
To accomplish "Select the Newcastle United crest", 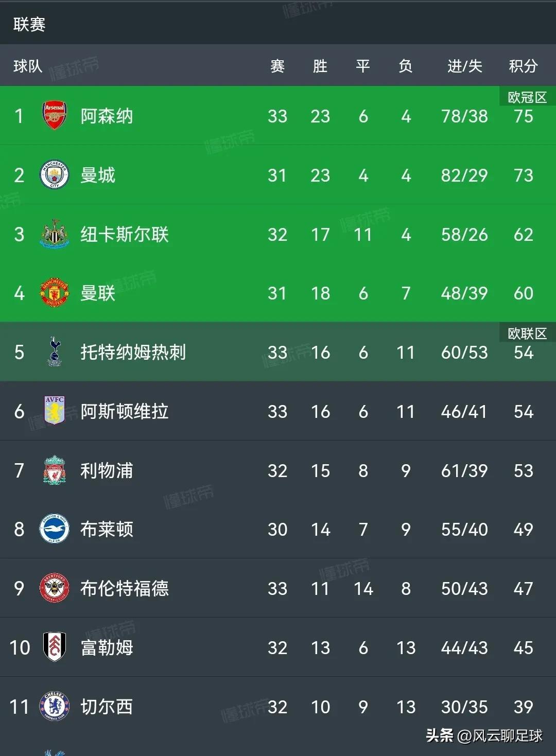I will pyautogui.click(x=55, y=234).
